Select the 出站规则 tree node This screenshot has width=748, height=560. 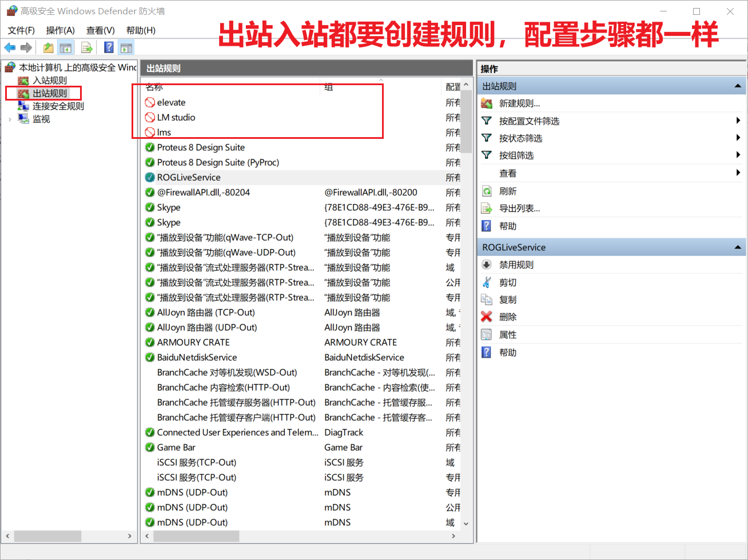(49, 93)
